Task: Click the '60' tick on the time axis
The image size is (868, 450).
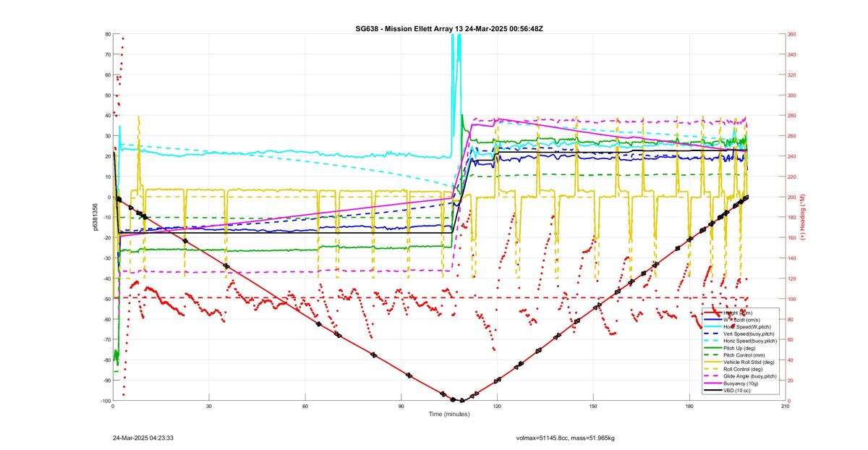Action: pyautogui.click(x=305, y=407)
